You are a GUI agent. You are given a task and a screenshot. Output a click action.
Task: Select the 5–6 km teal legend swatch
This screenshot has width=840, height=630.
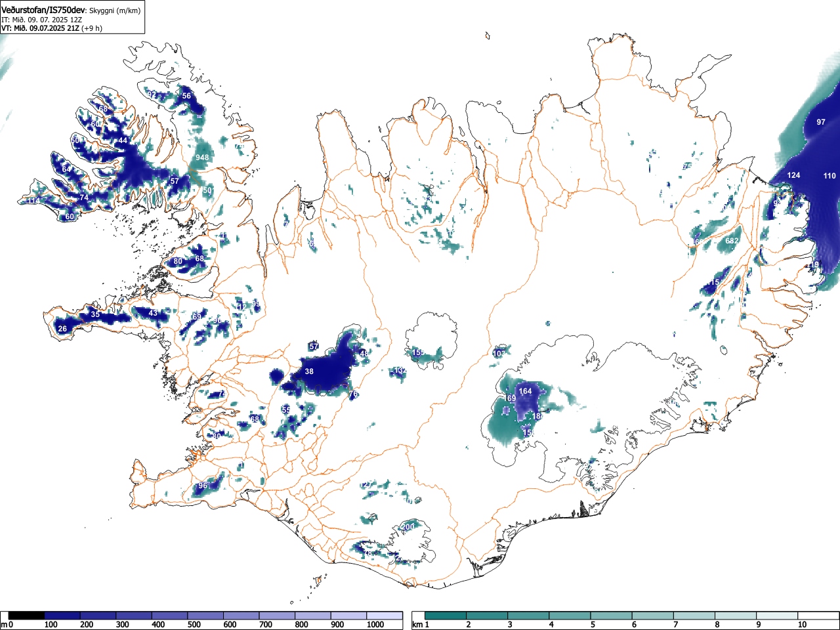click(x=612, y=616)
